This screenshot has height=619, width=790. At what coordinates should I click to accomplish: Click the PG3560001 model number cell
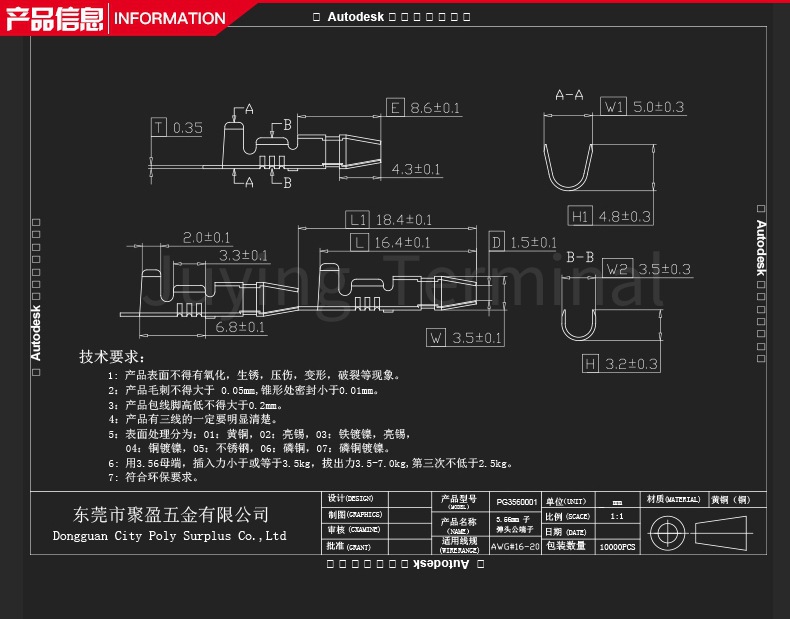pos(516,502)
